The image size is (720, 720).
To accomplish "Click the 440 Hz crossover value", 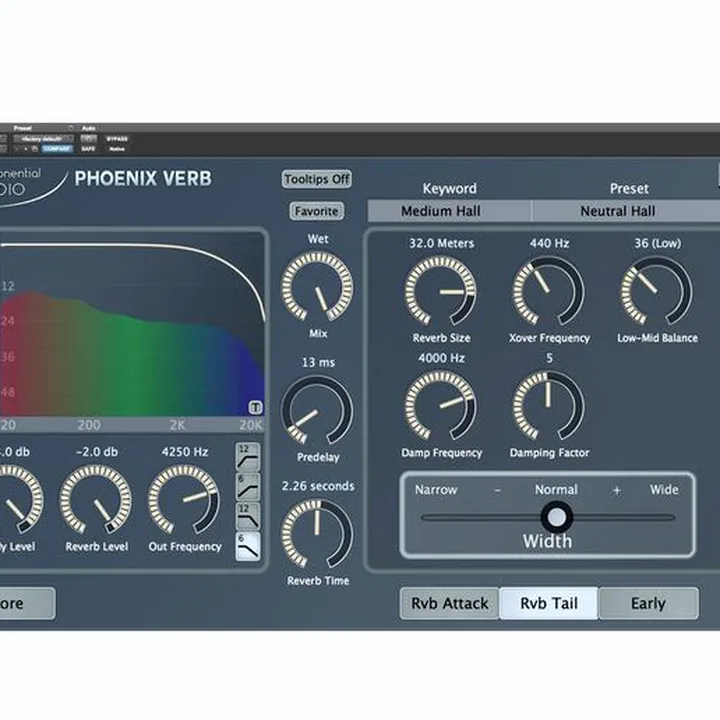I will coord(549,243).
